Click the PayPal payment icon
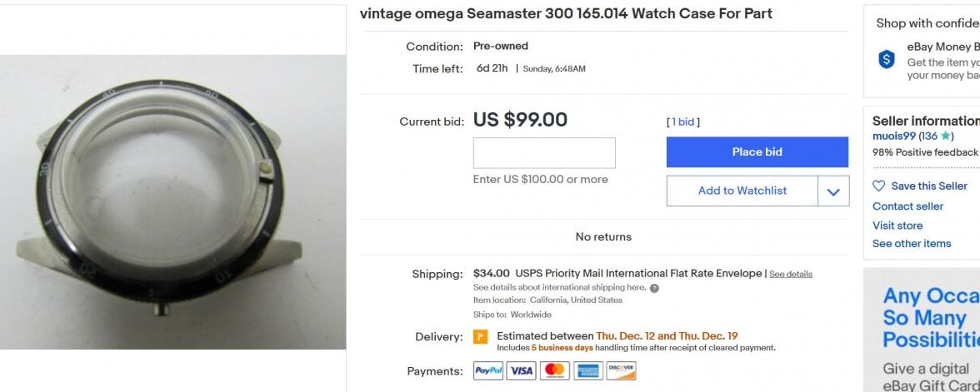Image resolution: width=980 pixels, height=392 pixels. [x=488, y=371]
